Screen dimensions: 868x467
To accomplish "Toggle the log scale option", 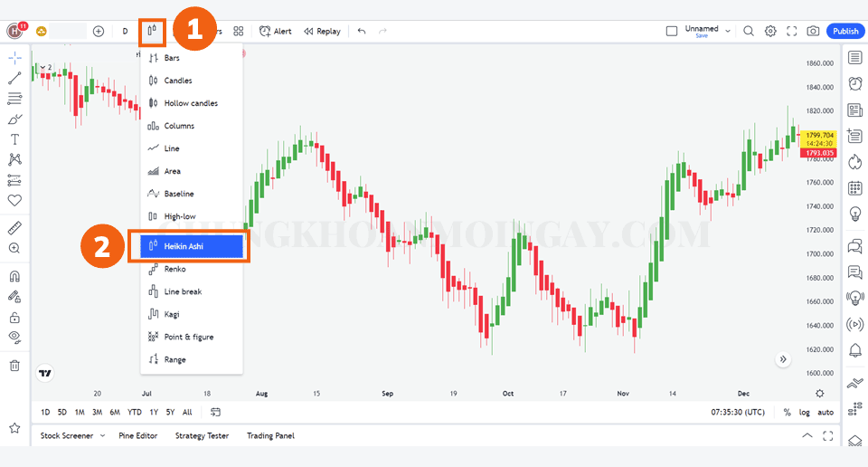I will tap(804, 413).
